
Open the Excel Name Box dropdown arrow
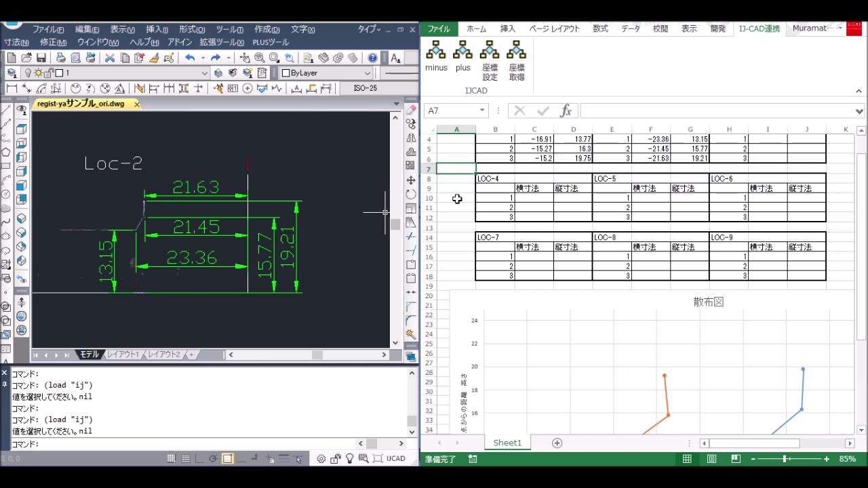(x=482, y=110)
